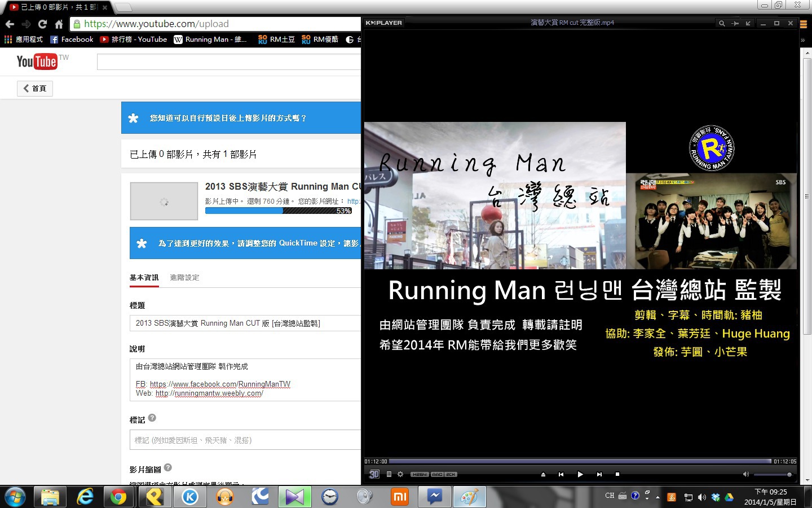Screen dimensions: 812x508
Task: Skip to next track in KMPlayer
Action: (599, 474)
